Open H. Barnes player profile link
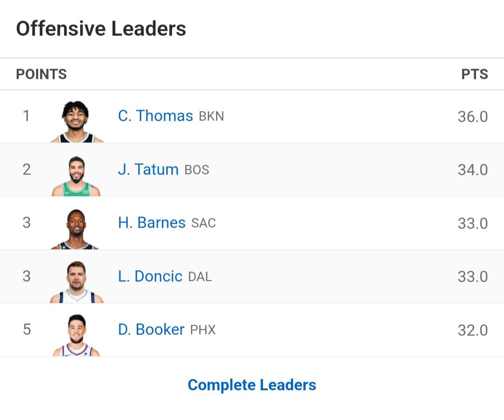The image size is (504, 420). click(x=152, y=223)
